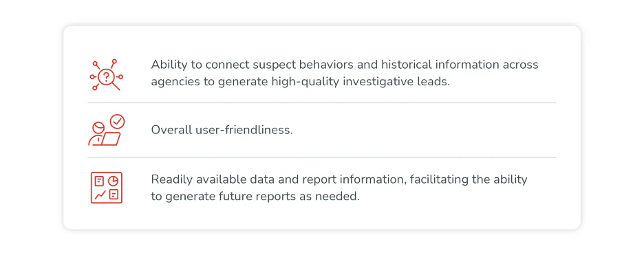Click the person's head in the user icon
Viewport: 644px width, 253px height.
click(x=98, y=128)
